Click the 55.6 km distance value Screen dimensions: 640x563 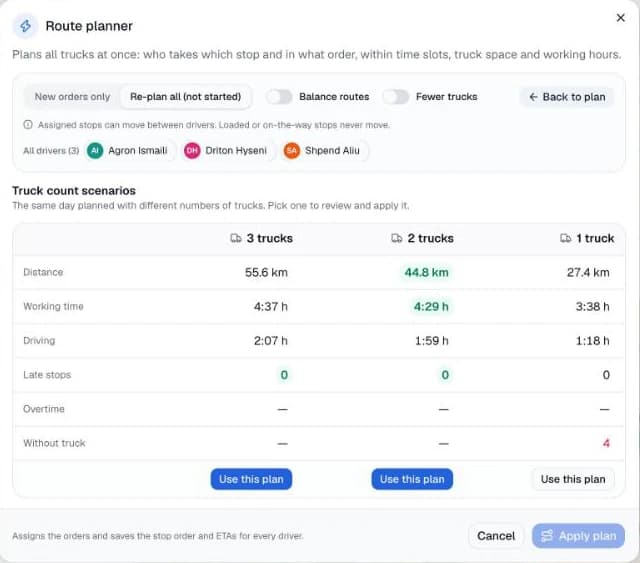pos(266,272)
